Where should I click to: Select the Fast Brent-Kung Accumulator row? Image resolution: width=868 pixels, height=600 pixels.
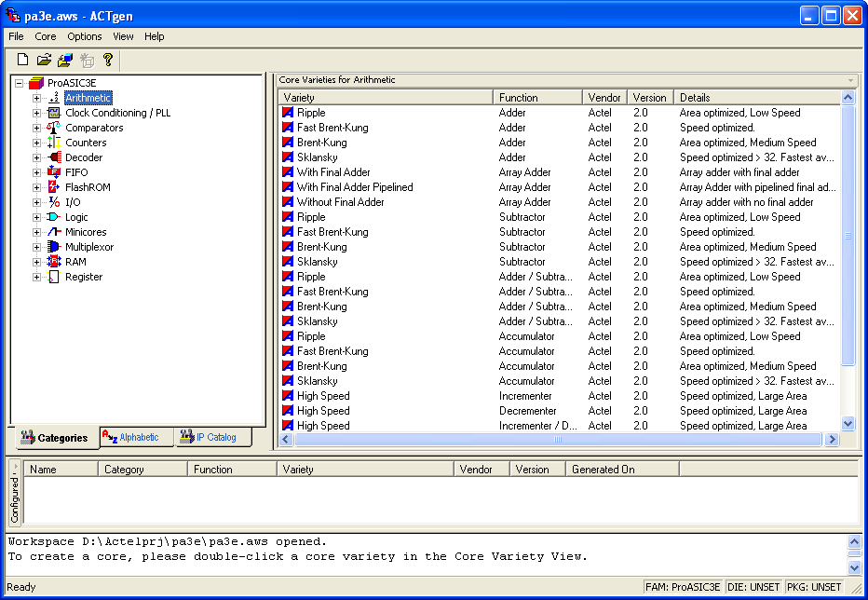click(x=559, y=351)
